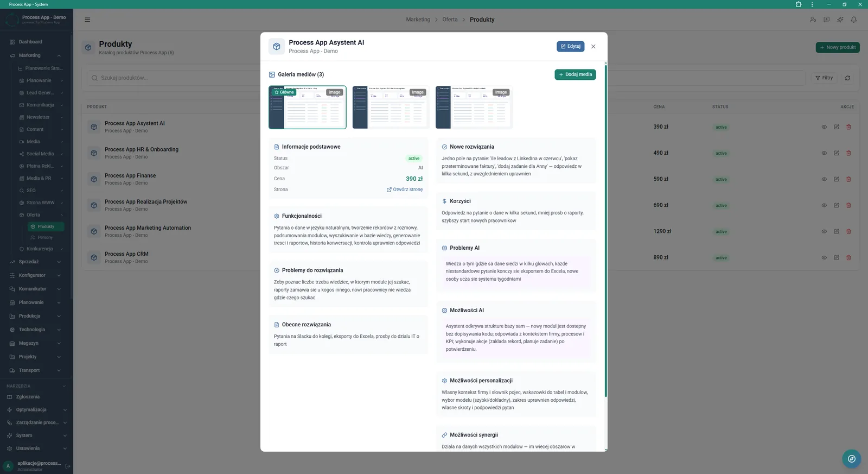View the Process App Realizacja Projektów row
The height and width of the screenshot is (474, 868).
[824, 205]
